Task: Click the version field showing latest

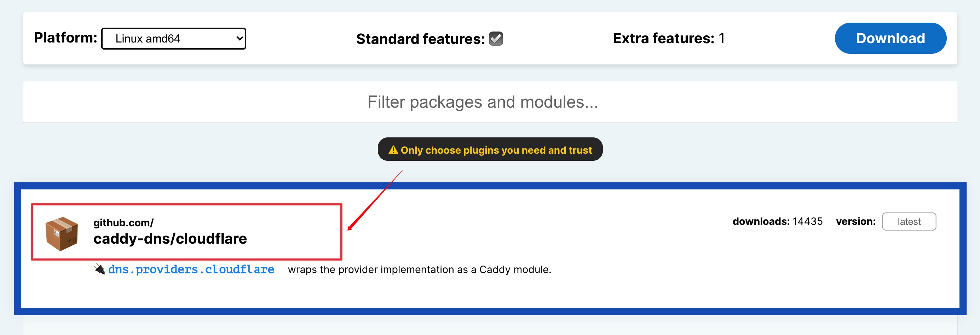Action: pyautogui.click(x=909, y=222)
